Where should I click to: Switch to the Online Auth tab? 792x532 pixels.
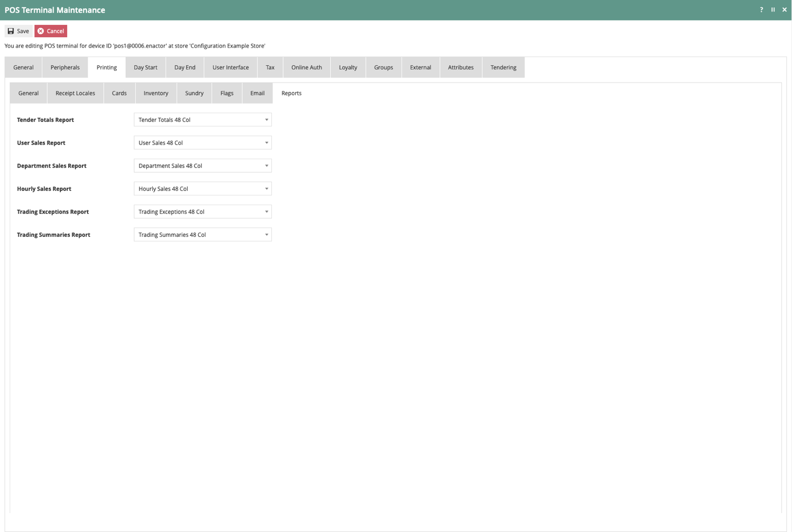[x=307, y=68]
